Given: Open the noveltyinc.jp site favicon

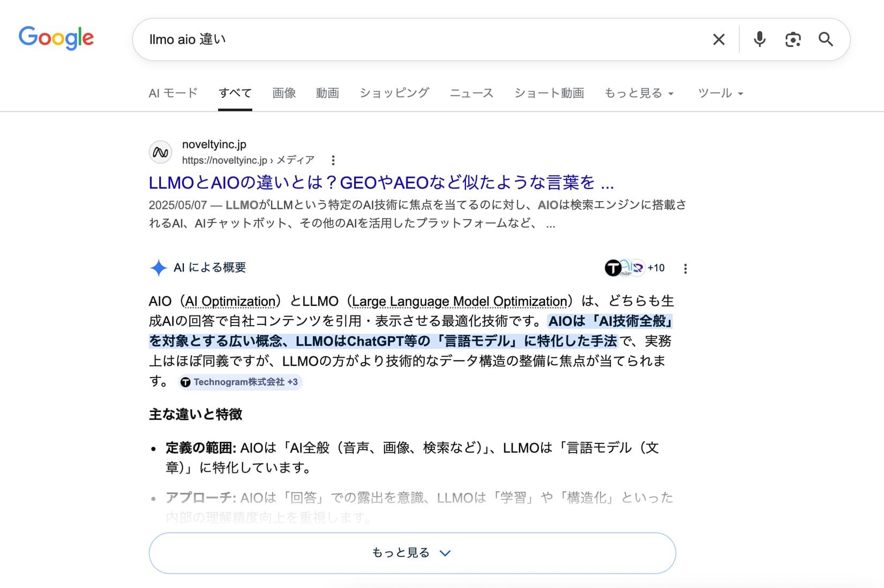Looking at the screenshot, I should point(160,152).
